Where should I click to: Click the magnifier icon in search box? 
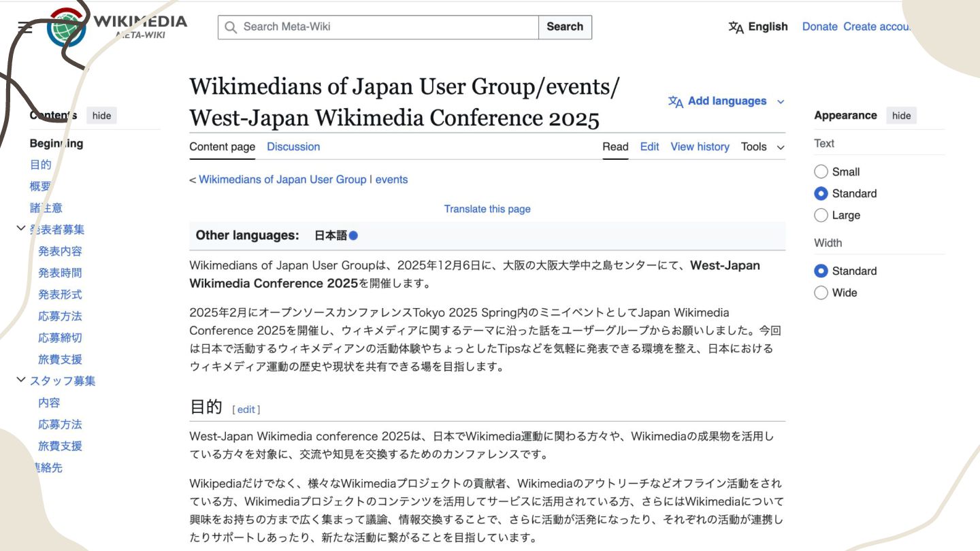click(x=231, y=27)
